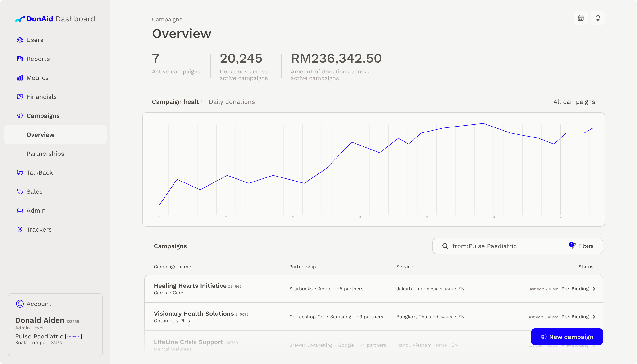Click the Reports newspaper icon

point(20,59)
